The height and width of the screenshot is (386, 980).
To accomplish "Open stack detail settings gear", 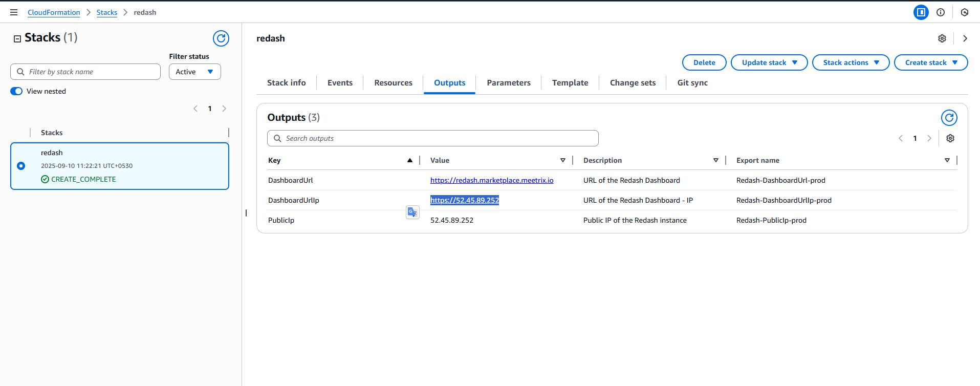I will pos(942,38).
